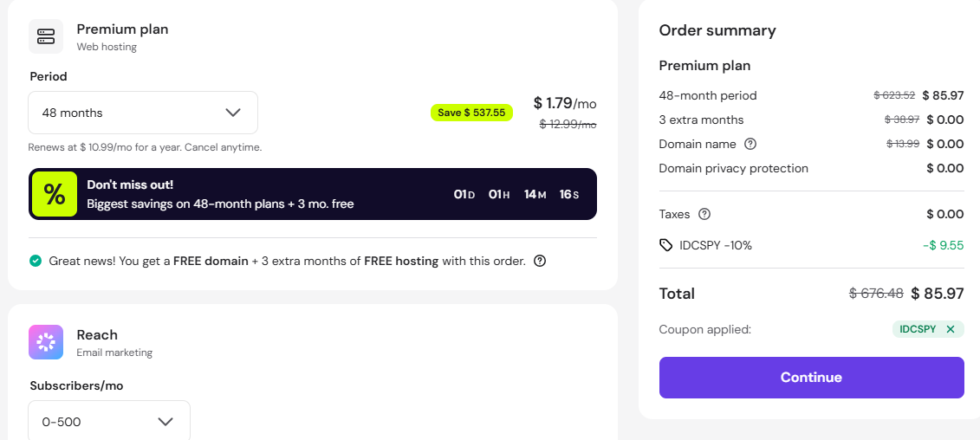This screenshot has height=440, width=980.
Task: Click the countdown timer display
Action: [x=516, y=194]
